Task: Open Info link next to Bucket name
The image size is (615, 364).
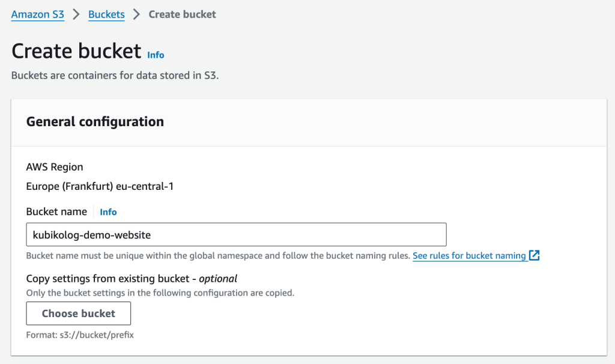Action: tap(108, 212)
